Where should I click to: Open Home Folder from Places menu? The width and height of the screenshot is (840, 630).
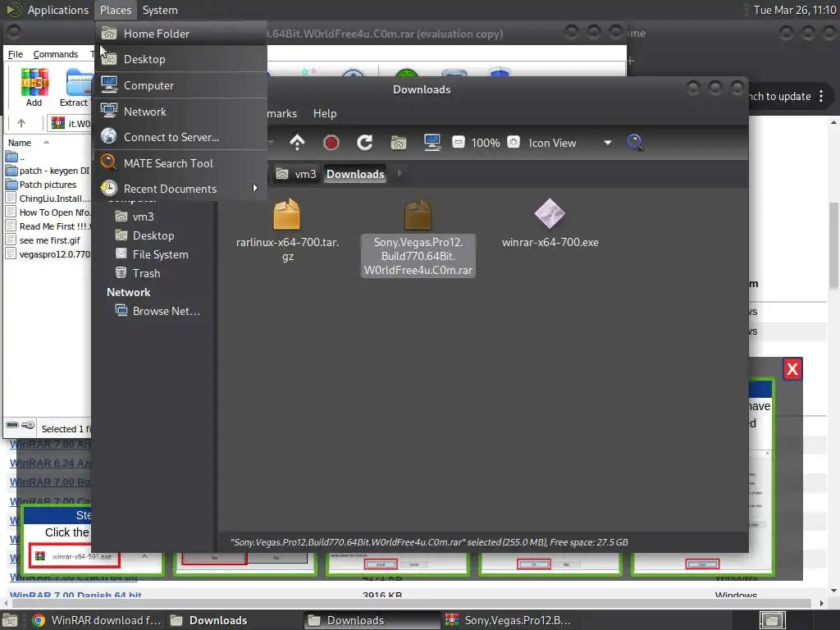point(181,34)
